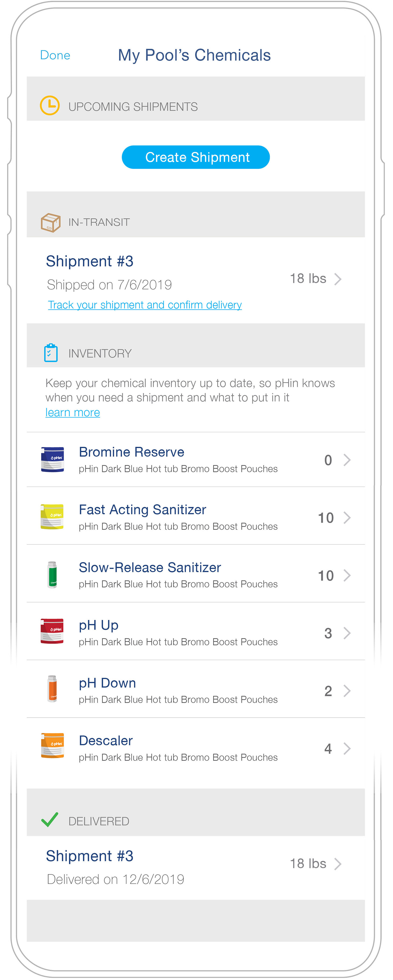Click the yellow clock Upcoming Shipments icon
This screenshot has width=393, height=980.
50,105
